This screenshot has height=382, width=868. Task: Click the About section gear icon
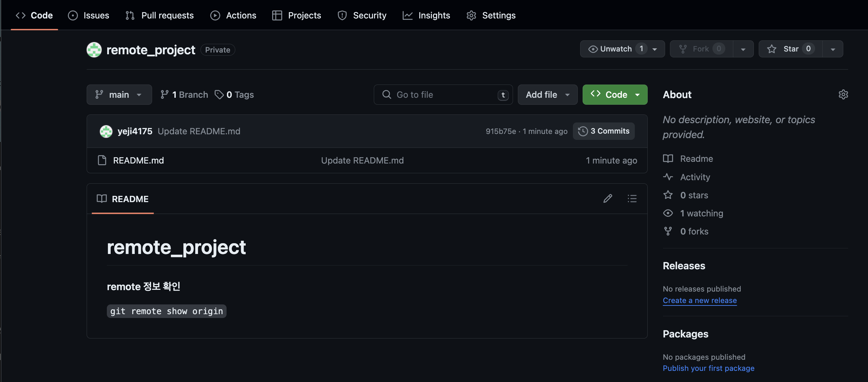(843, 95)
